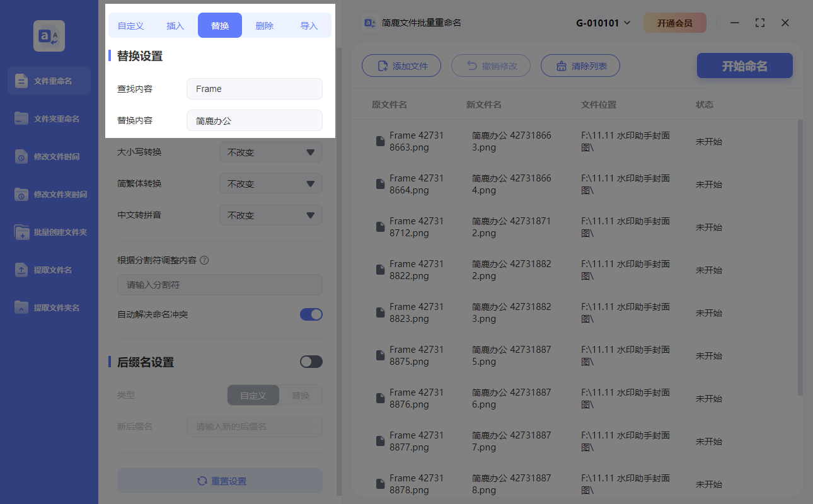Open 文件重命名 in the sidebar

pos(49,81)
